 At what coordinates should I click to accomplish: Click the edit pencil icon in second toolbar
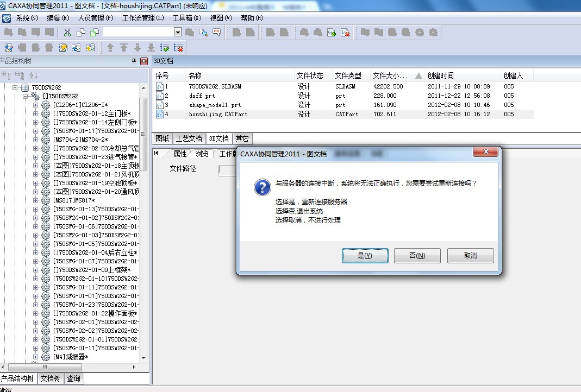(9, 48)
